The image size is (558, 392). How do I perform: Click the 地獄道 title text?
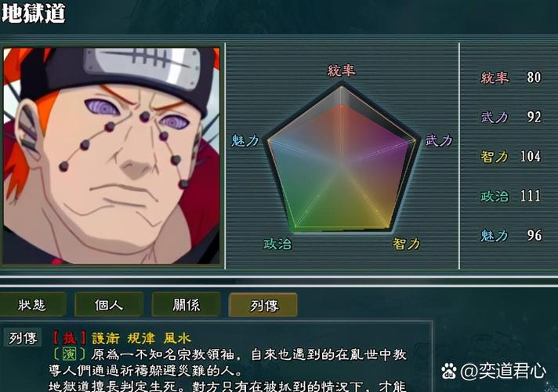[x=34, y=13]
